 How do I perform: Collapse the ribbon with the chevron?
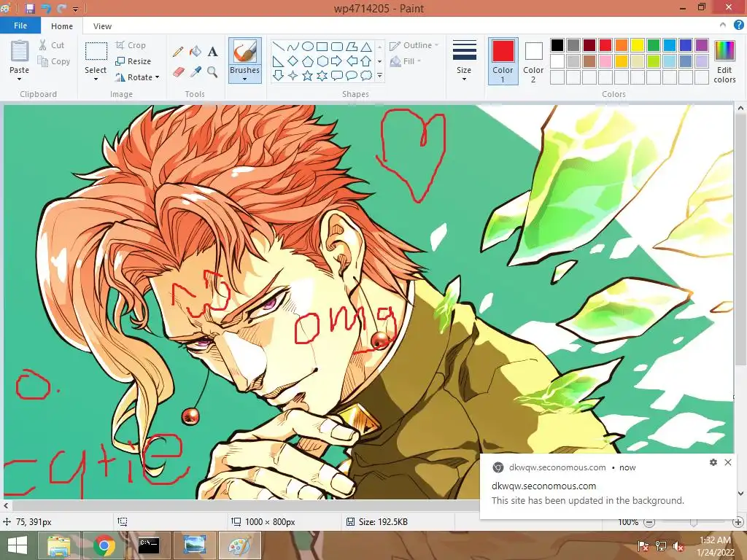tap(723, 26)
